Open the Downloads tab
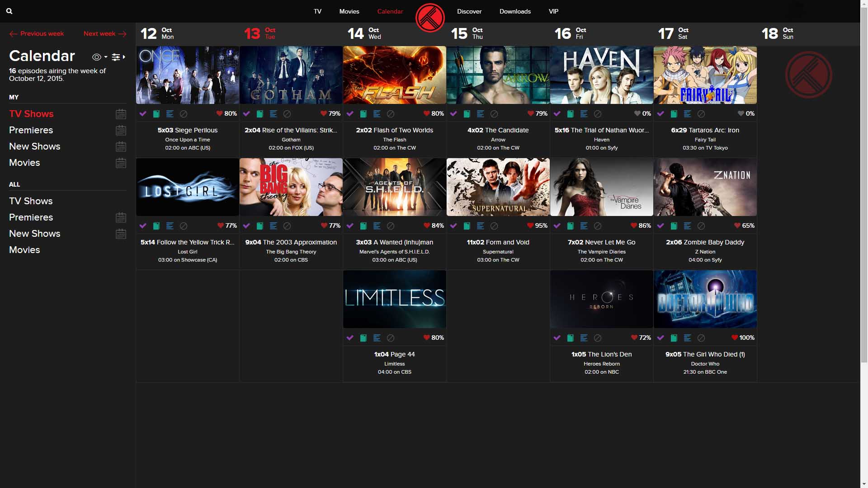The width and height of the screenshot is (868, 488). pyautogui.click(x=515, y=11)
